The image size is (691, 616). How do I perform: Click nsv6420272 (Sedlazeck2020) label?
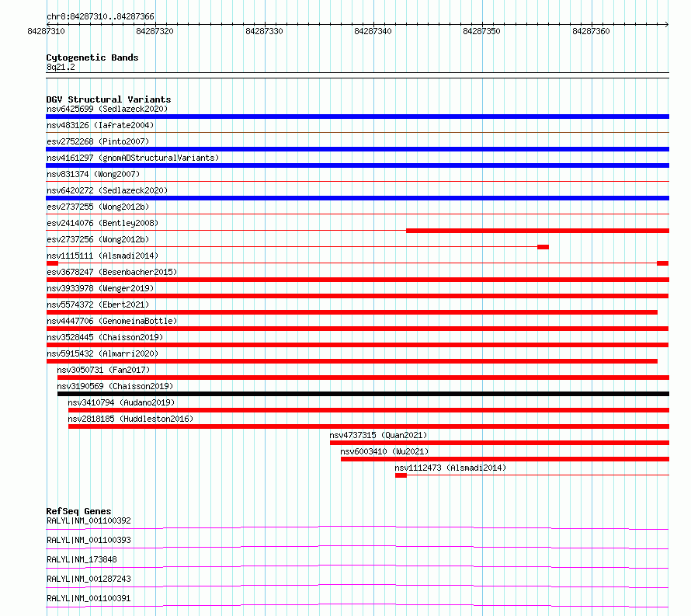[107, 190]
